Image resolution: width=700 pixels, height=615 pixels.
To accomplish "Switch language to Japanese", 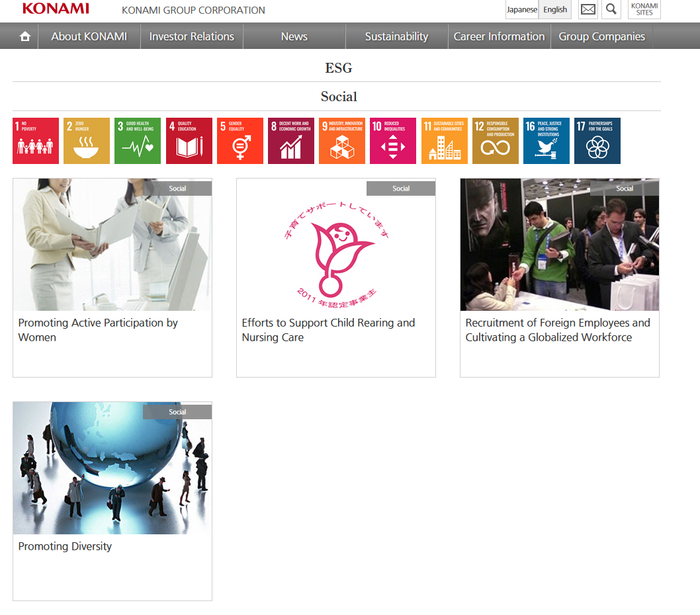I will 522,9.
